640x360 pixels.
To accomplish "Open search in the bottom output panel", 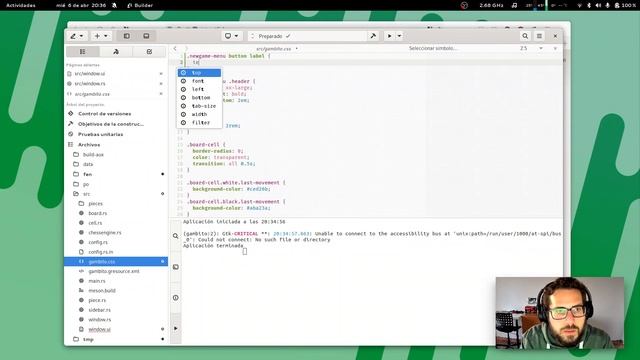I will point(176,236).
